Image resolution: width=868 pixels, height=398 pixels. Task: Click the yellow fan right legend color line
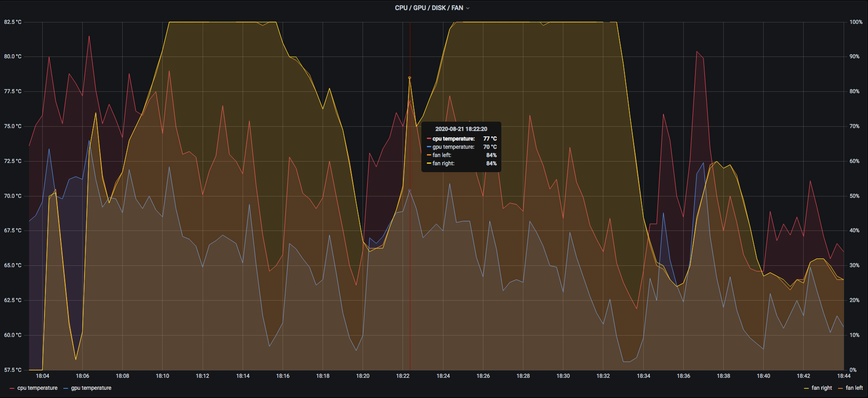[806, 388]
